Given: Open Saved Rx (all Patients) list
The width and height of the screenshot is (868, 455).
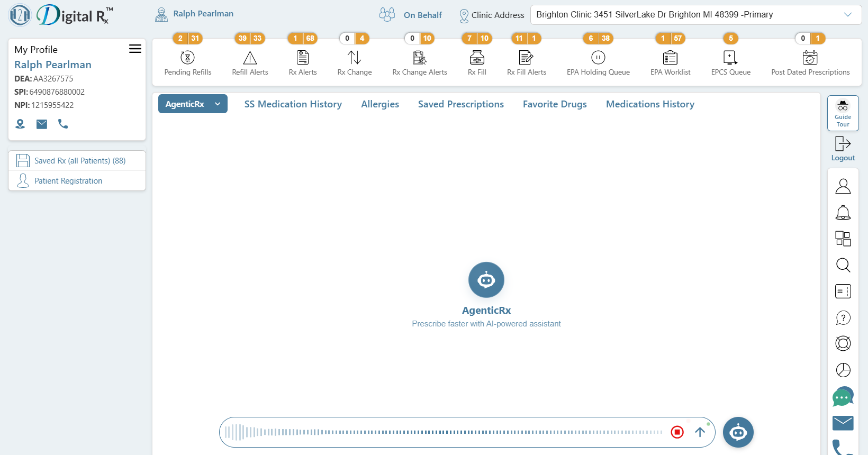Looking at the screenshot, I should (77, 160).
